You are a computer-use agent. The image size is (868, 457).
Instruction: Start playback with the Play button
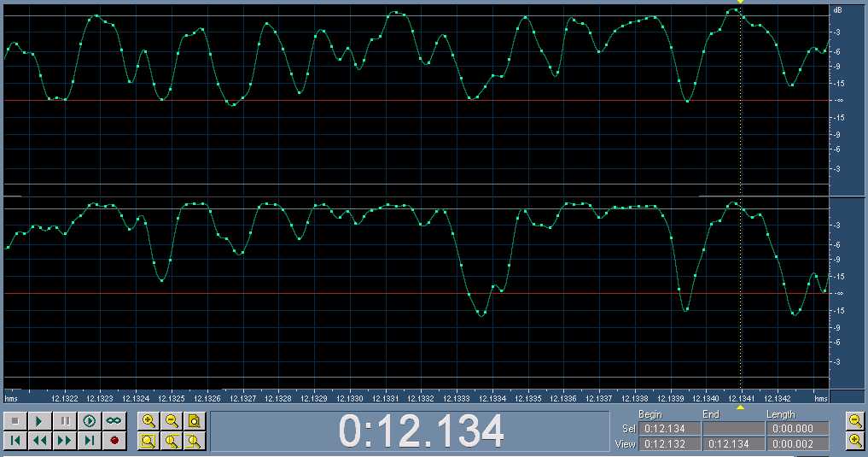click(x=39, y=421)
